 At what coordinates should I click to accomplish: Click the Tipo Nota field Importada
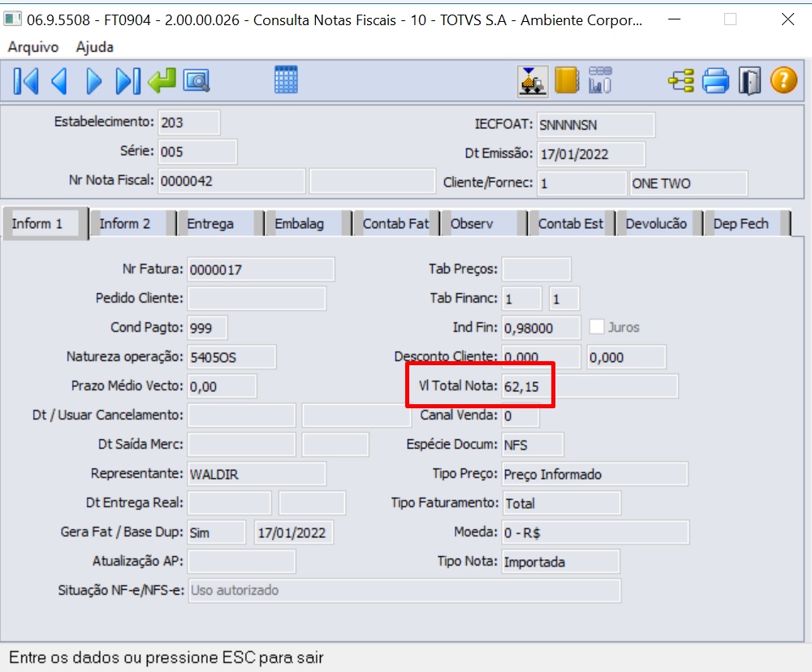[561, 562]
